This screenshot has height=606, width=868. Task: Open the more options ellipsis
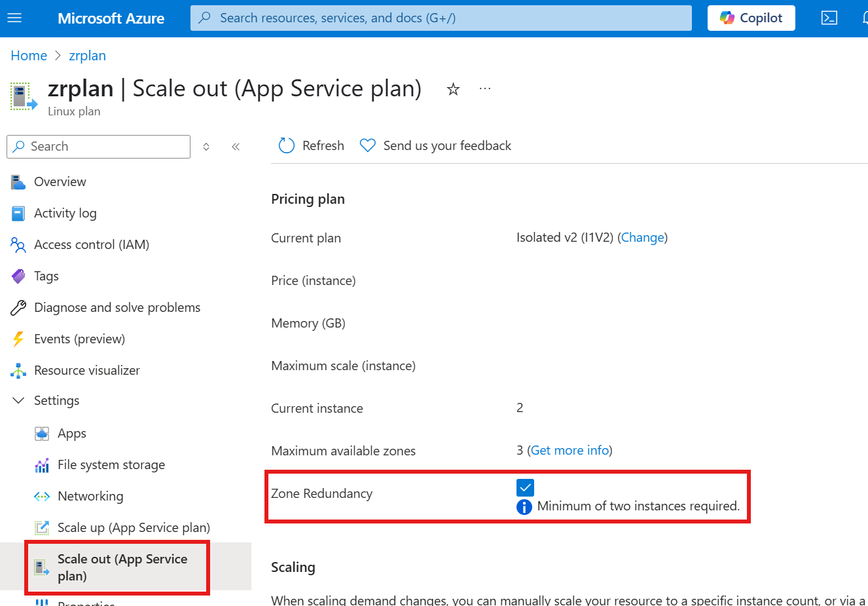pyautogui.click(x=485, y=88)
